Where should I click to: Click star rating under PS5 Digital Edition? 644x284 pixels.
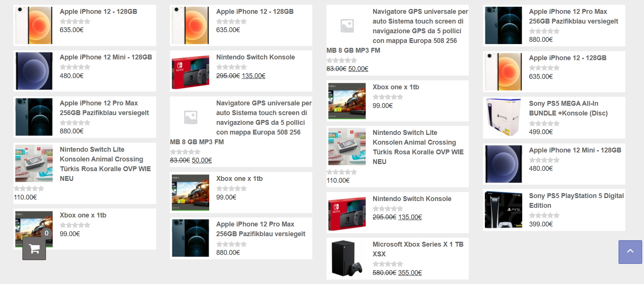click(544, 216)
